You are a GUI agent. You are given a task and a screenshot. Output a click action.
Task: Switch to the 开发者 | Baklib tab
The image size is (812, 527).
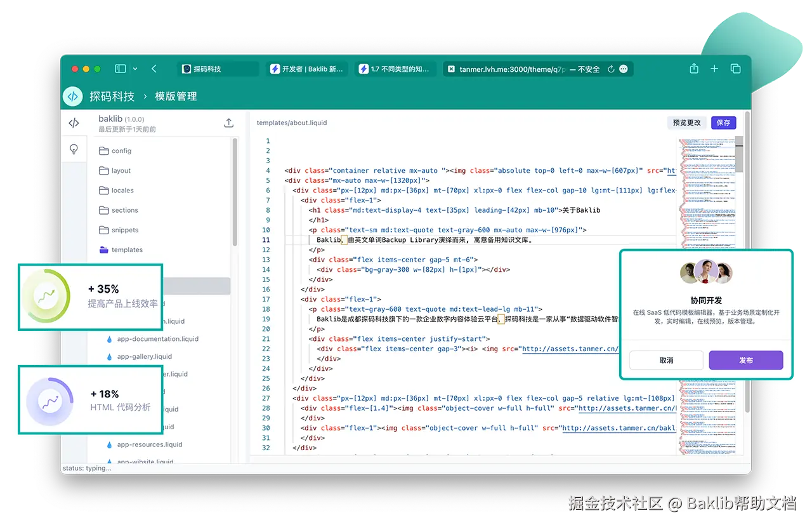(307, 69)
